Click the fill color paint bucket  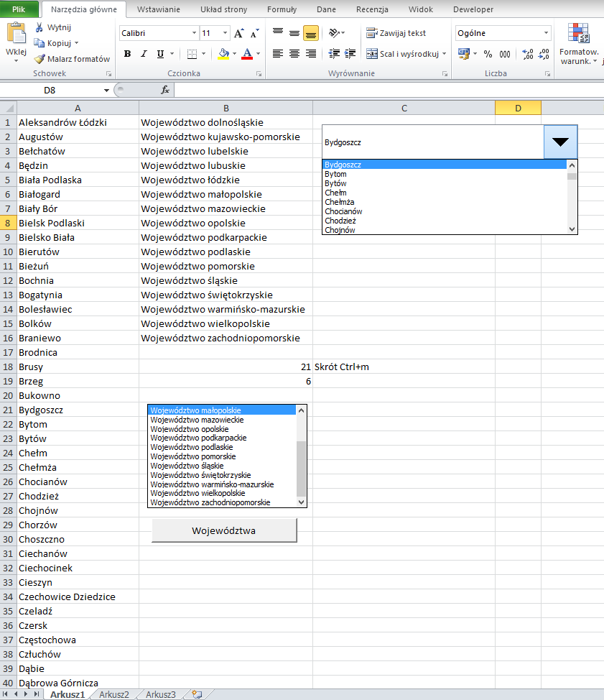pos(223,54)
